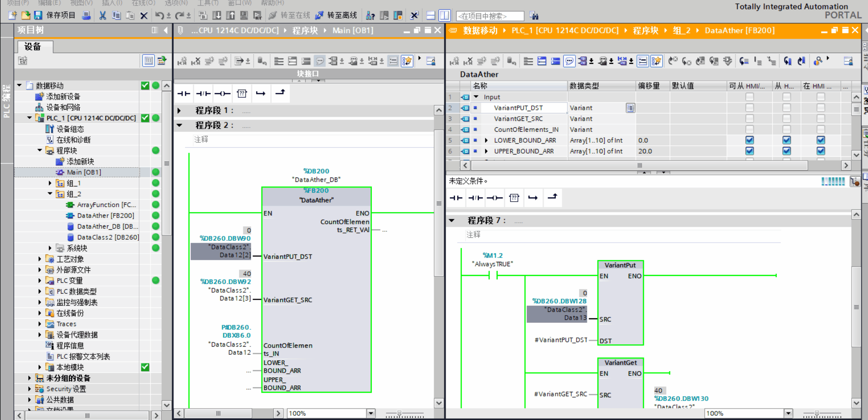Redo the last undone action

coord(180,16)
